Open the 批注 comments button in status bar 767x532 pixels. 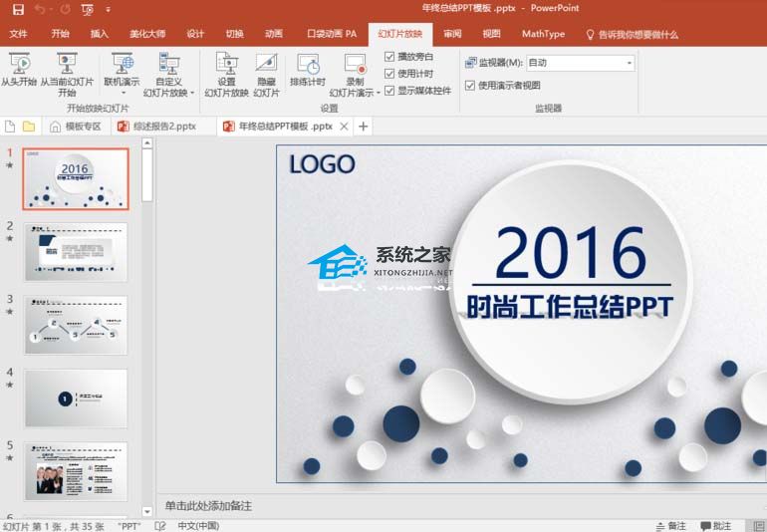click(715, 526)
